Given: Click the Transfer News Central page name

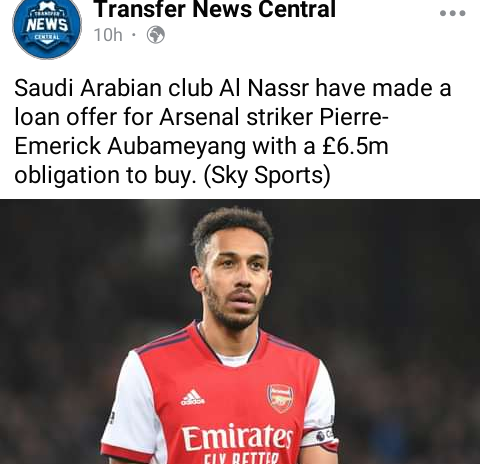Looking at the screenshot, I should (215, 9).
